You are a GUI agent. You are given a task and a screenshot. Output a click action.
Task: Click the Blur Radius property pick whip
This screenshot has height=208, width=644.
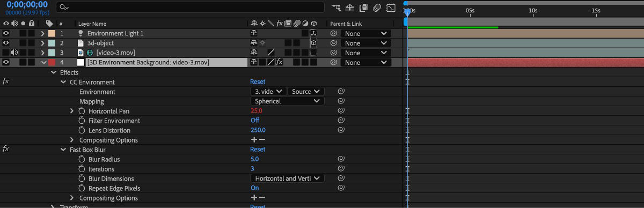341,159
